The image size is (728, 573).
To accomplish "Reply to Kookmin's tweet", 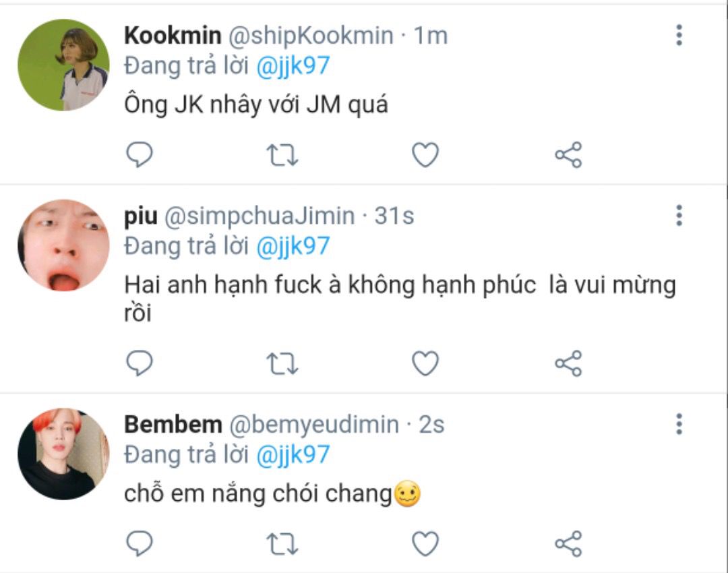I will [140, 155].
